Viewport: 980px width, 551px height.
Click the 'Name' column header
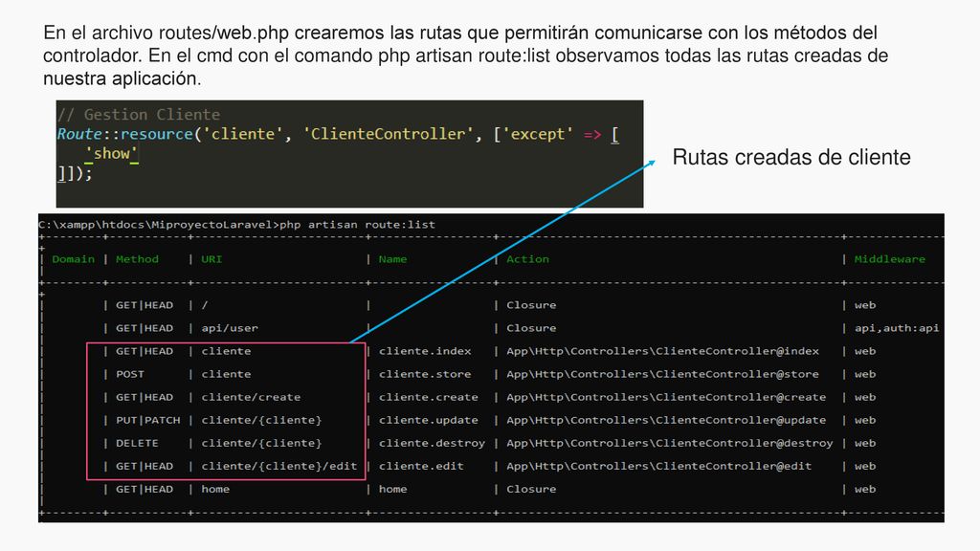click(x=392, y=258)
